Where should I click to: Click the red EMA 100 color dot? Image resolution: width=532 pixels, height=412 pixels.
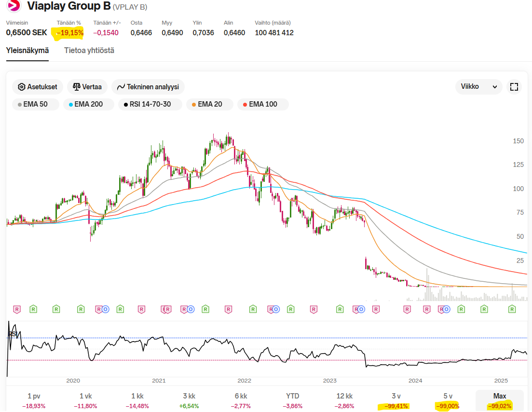click(245, 104)
